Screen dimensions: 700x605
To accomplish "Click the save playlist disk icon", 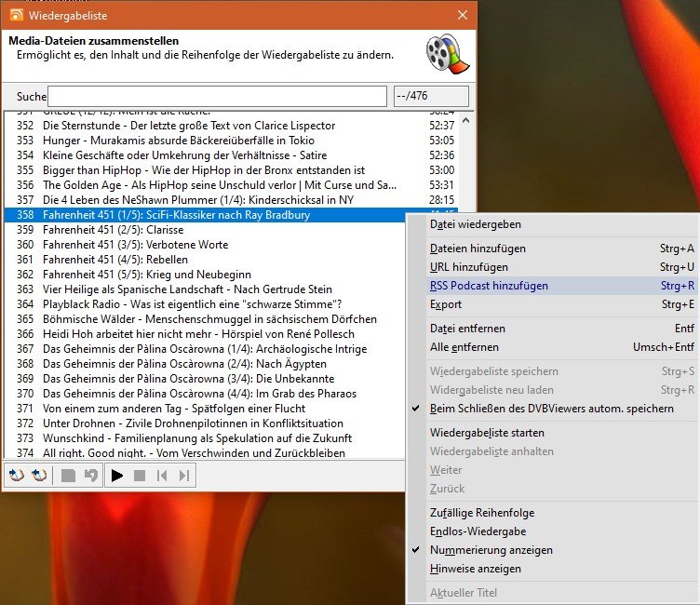I will 68,476.
